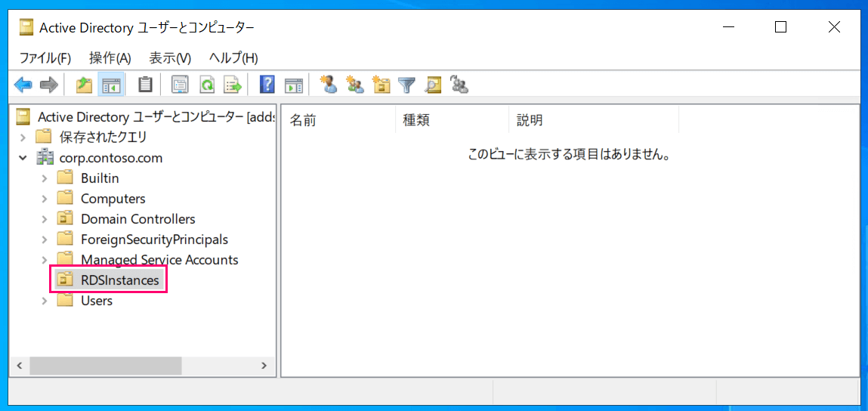The height and width of the screenshot is (411, 868).
Task: Open Help with the blue question mark icon
Action: pyautogui.click(x=267, y=85)
